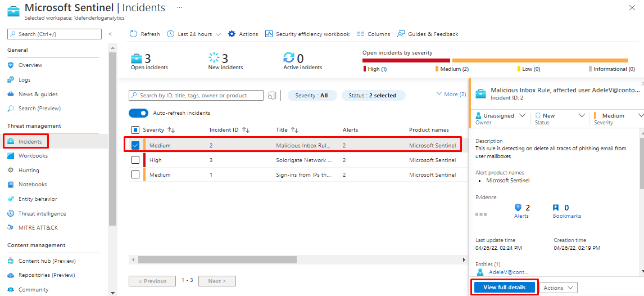Open the AdeleV entity link
Image resolution: width=644 pixels, height=296 pixels.
[x=508, y=272]
